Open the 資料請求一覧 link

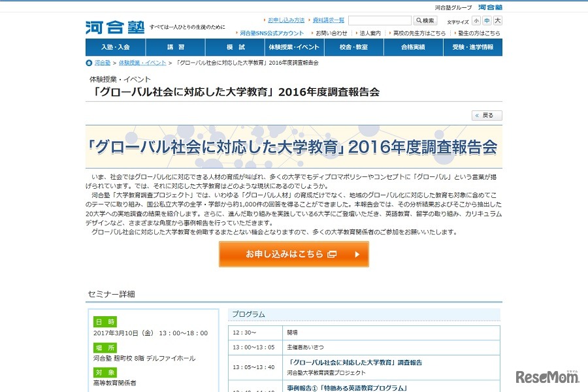(329, 20)
